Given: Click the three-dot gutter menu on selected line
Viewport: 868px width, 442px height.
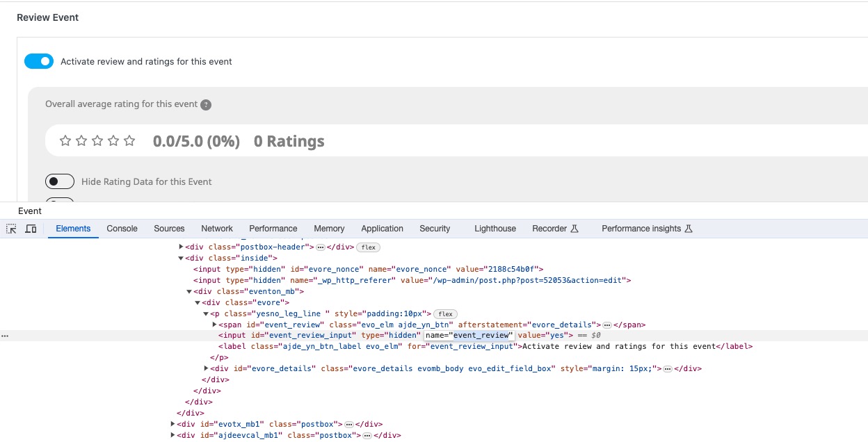Looking at the screenshot, I should point(5,336).
